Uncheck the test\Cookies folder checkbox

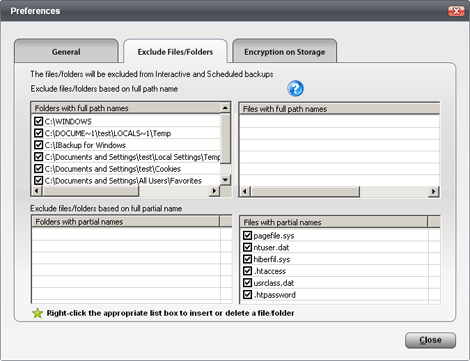point(39,169)
